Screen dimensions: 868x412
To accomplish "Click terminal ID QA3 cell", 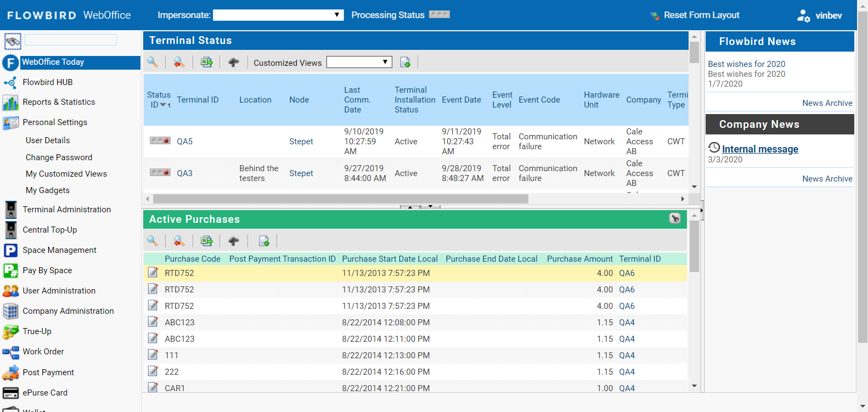I will [x=185, y=173].
